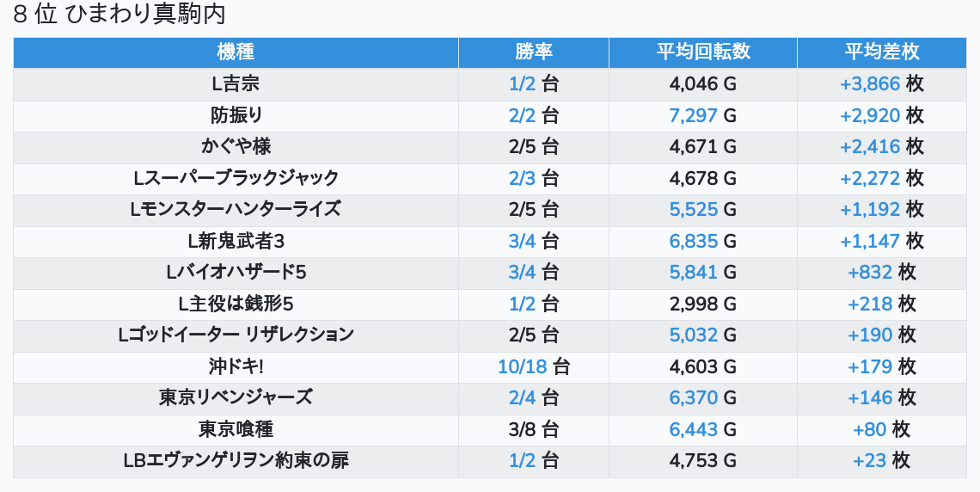Click the 平均差枚 column header
Screen dimensions: 980x492
click(881, 52)
